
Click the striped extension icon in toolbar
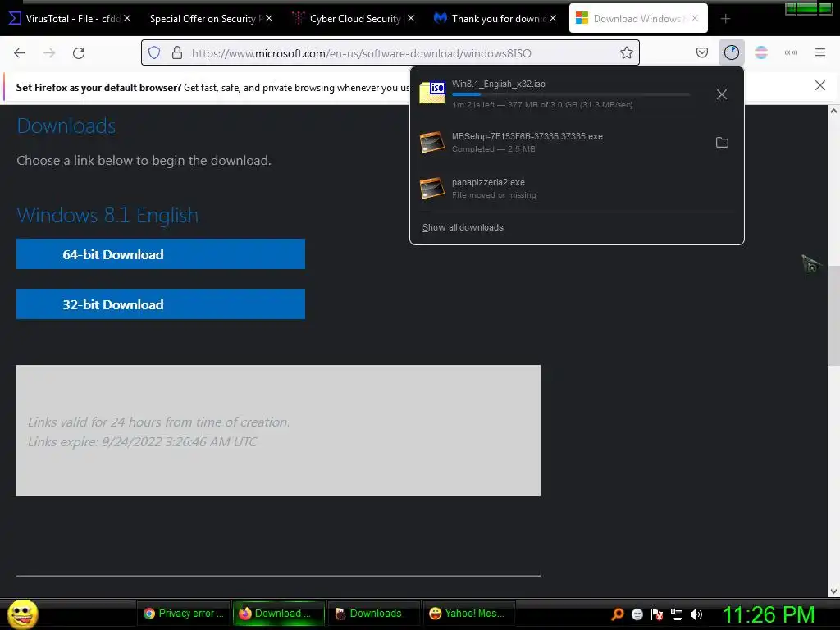coord(760,52)
